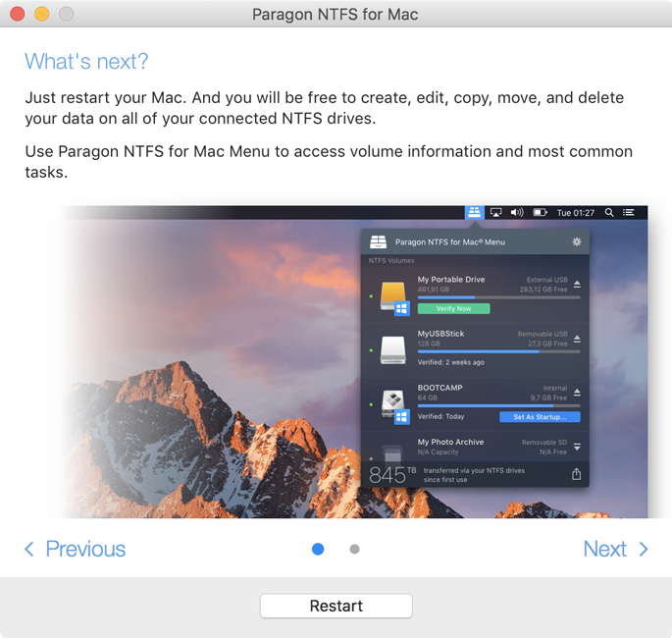Image resolution: width=672 pixels, height=638 pixels.
Task: Click the My Photo Archive SD card icon
Action: coord(392,453)
